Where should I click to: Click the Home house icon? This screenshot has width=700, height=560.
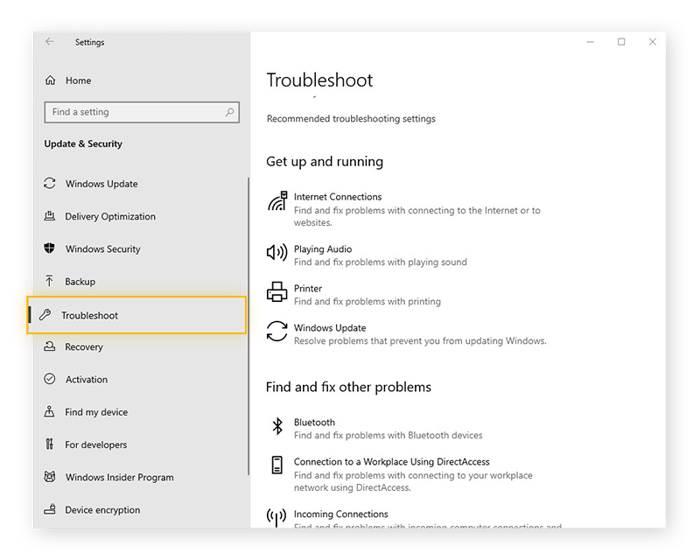[x=50, y=80]
